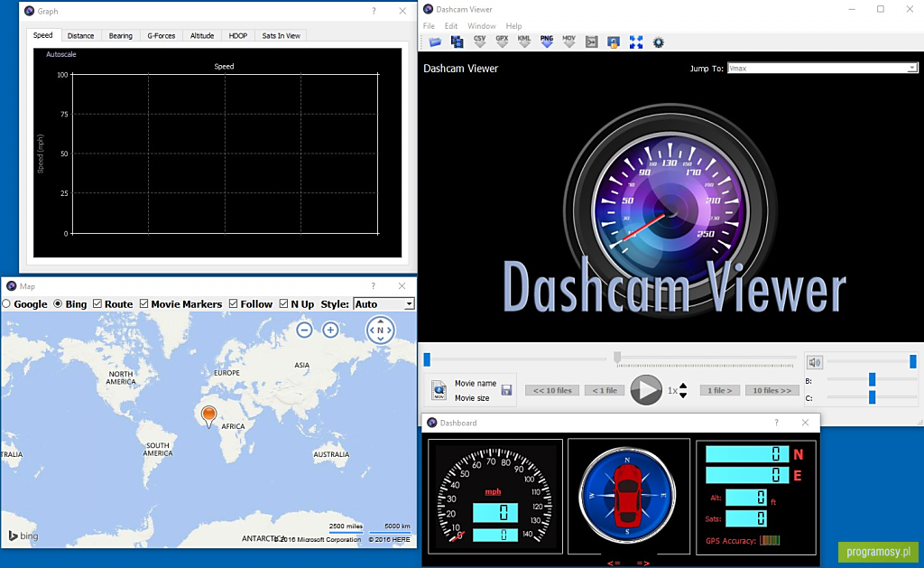Toggle fullscreen arrows icon in toolbar
The height and width of the screenshot is (568, 924).
click(x=636, y=42)
